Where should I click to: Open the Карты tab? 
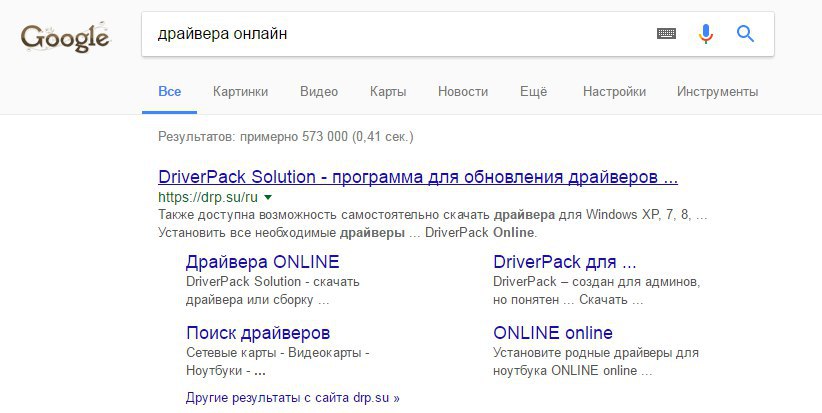[388, 92]
